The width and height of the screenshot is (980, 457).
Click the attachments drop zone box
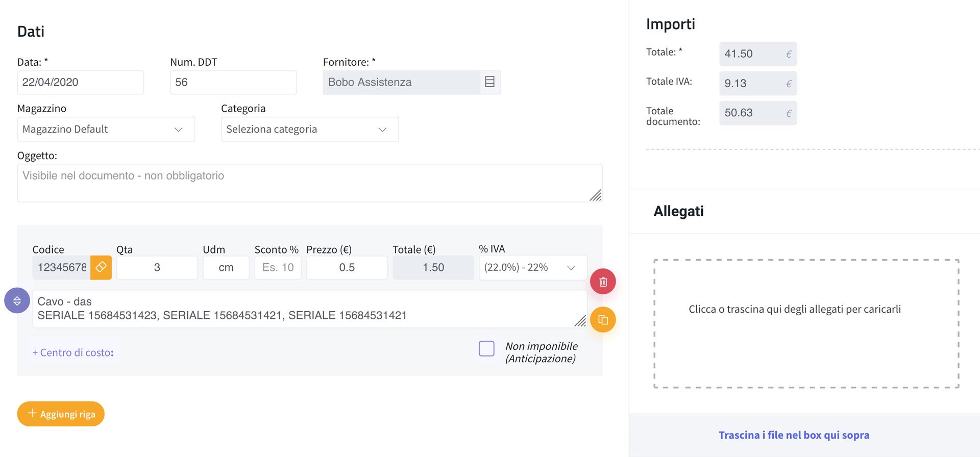click(806, 323)
